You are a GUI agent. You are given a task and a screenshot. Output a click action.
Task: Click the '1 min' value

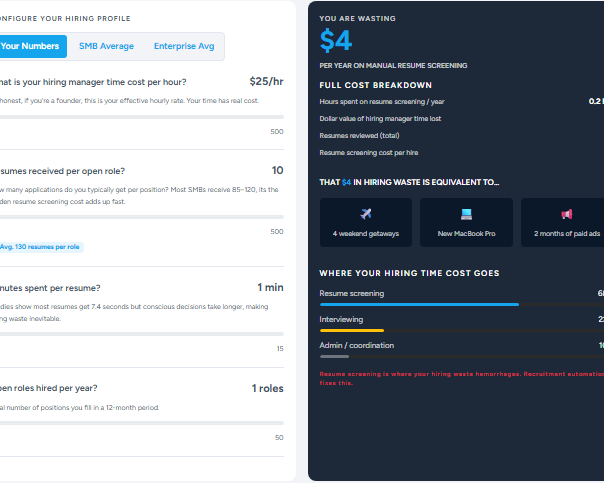(270, 287)
